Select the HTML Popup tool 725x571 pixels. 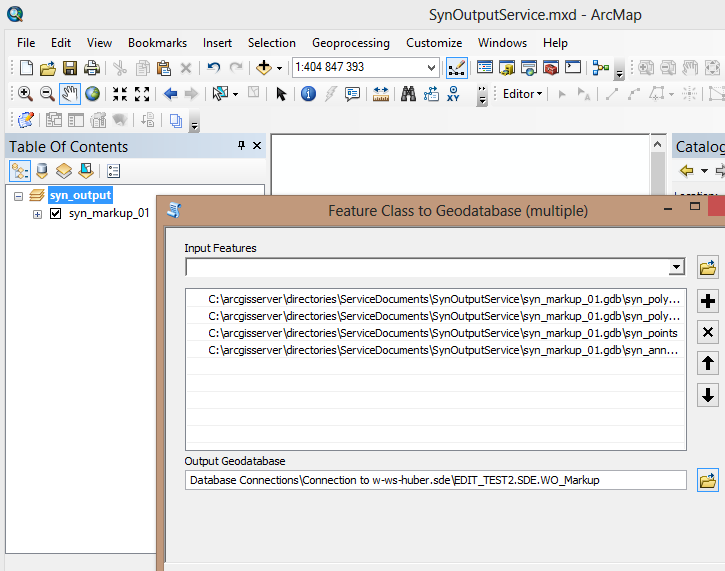[x=352, y=94]
